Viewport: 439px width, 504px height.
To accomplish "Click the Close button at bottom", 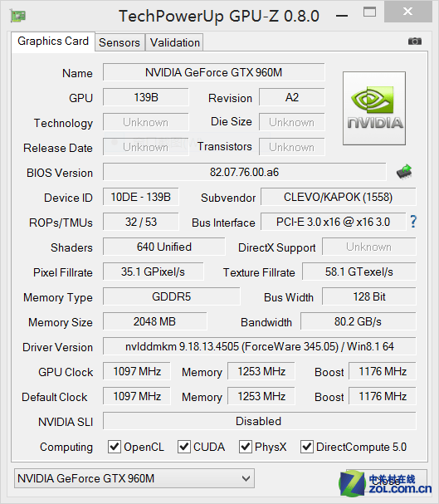I will [x=387, y=481].
